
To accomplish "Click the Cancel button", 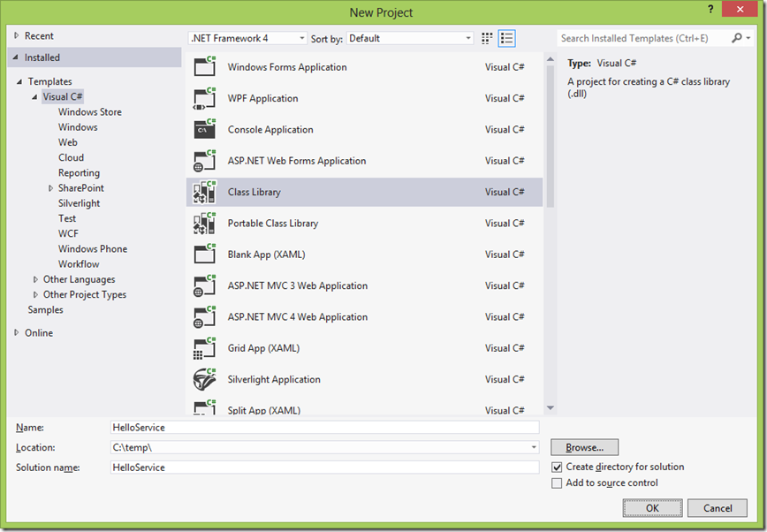I will pos(718,508).
